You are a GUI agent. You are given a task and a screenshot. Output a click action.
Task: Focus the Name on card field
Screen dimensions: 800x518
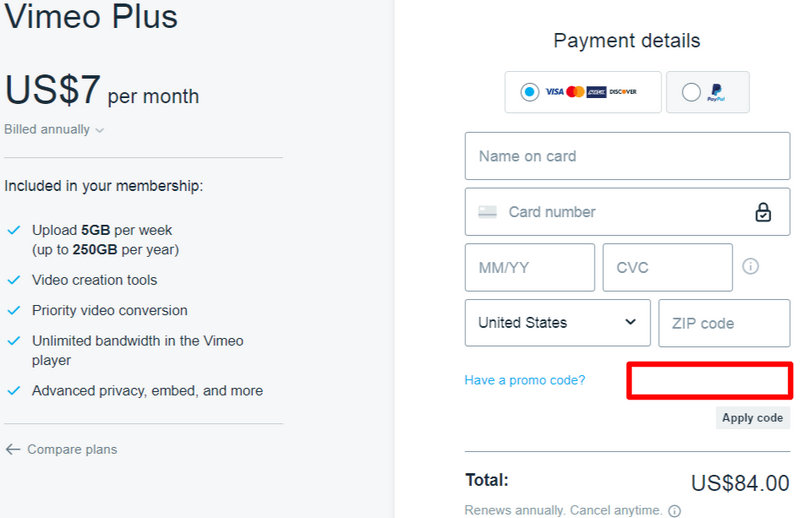[x=627, y=156]
